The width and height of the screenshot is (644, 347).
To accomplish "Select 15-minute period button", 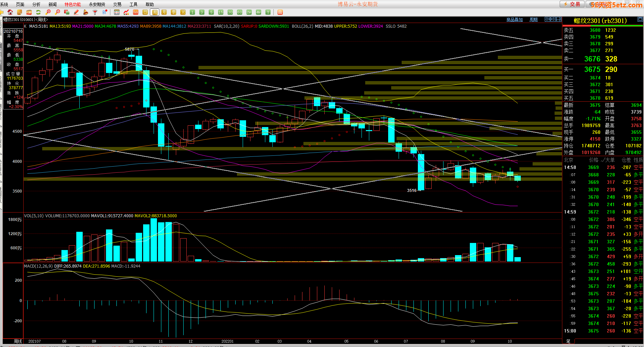I will coord(221,12).
